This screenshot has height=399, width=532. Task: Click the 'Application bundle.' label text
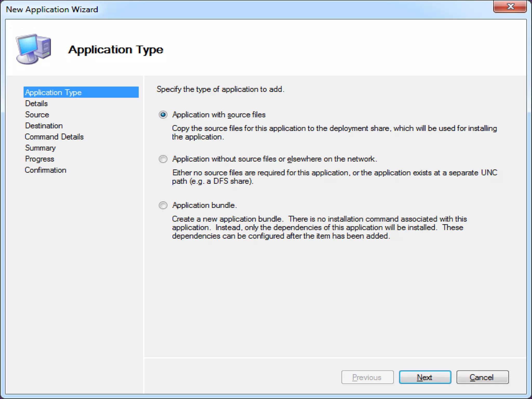point(204,205)
